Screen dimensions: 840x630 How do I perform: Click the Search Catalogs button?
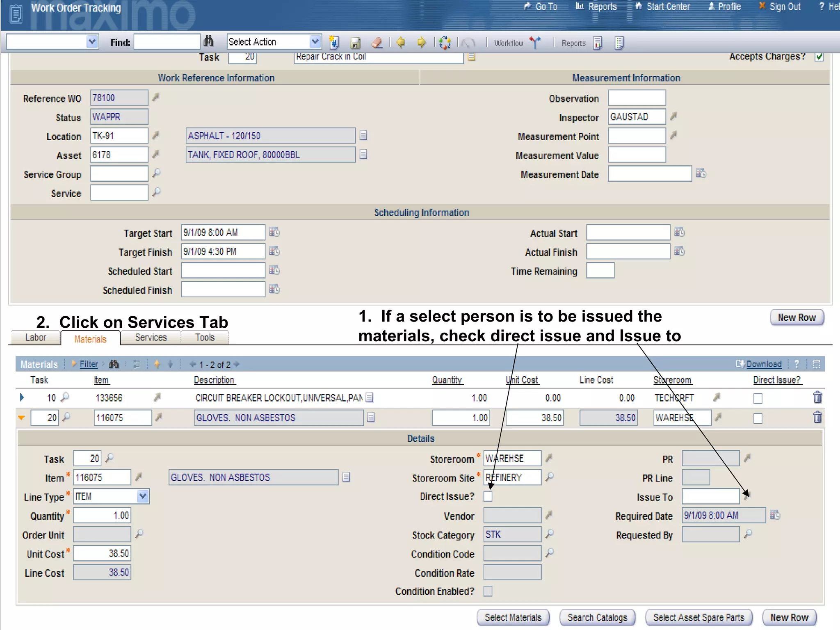[x=597, y=617]
